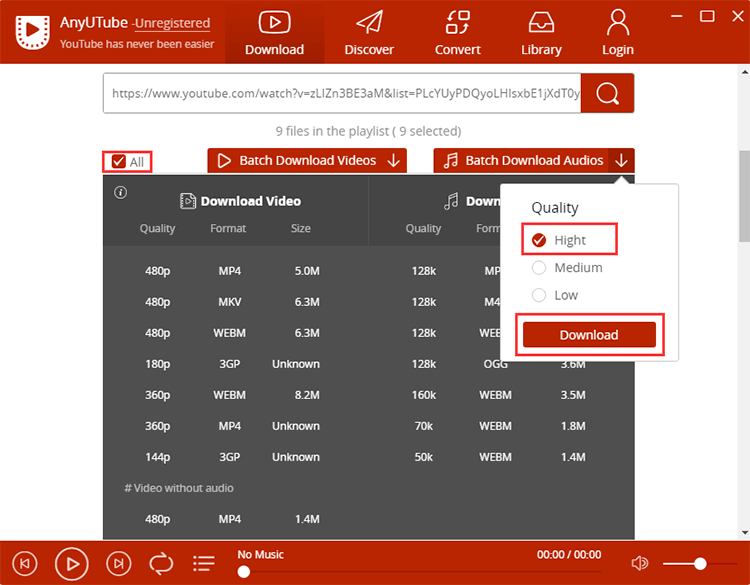Click the audio Quality column header
Viewport: 750px width, 585px height.
pos(423,229)
